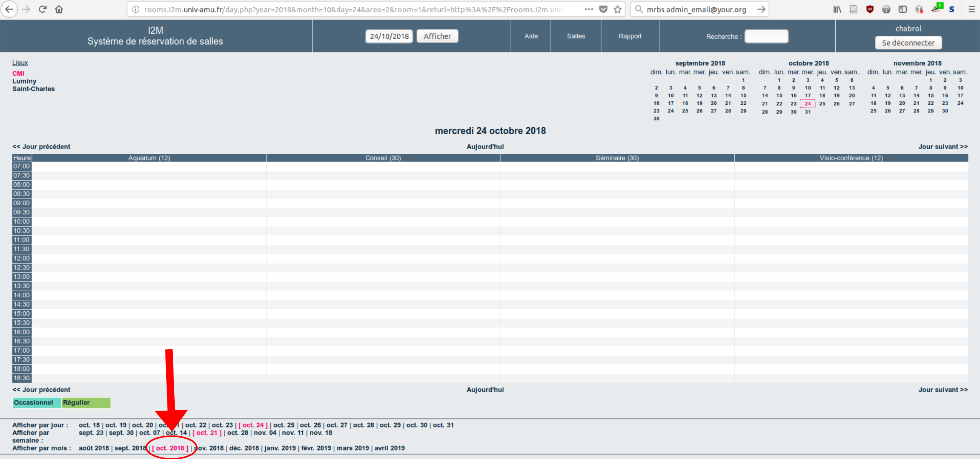The image size is (980, 459).
Task: Bookmark this page with the star icon
Action: [617, 9]
